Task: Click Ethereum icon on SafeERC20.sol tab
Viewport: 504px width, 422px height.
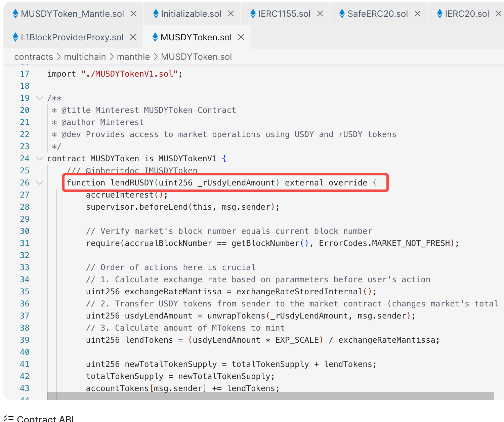Action: click(x=342, y=13)
